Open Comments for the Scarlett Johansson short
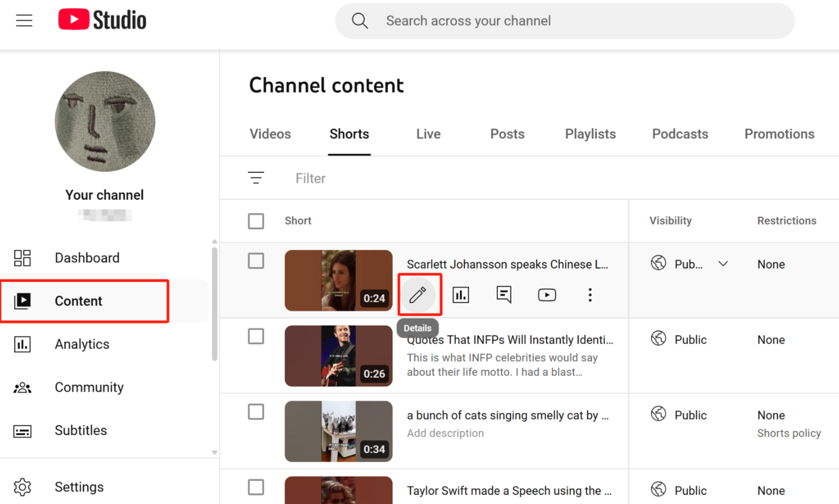839x504 pixels. 504,295
